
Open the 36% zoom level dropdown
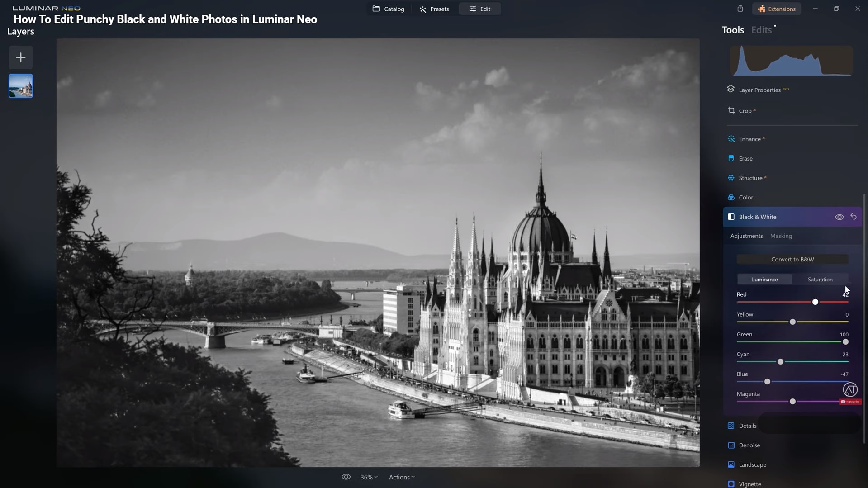coord(369,477)
